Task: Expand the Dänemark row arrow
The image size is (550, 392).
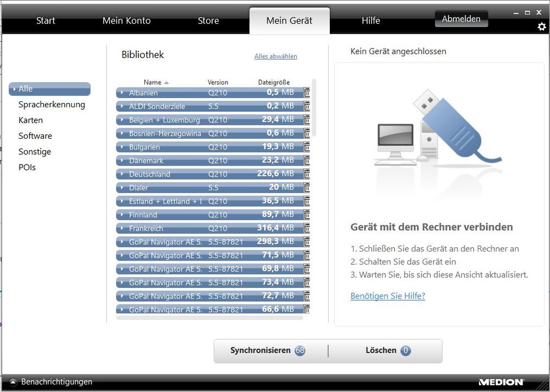Action: [122, 161]
